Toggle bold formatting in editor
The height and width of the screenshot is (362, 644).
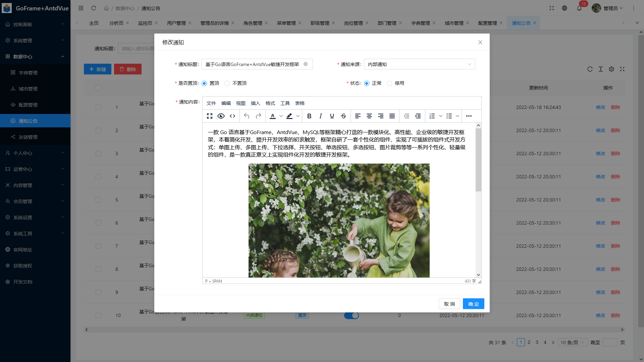[x=309, y=116]
